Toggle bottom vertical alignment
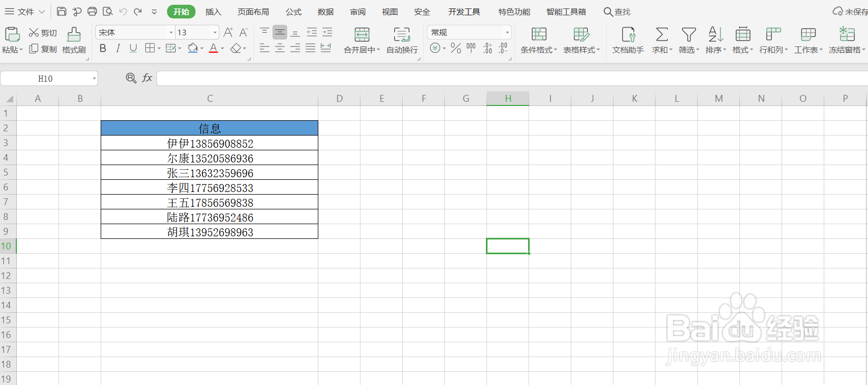868x385 pixels. coord(295,32)
